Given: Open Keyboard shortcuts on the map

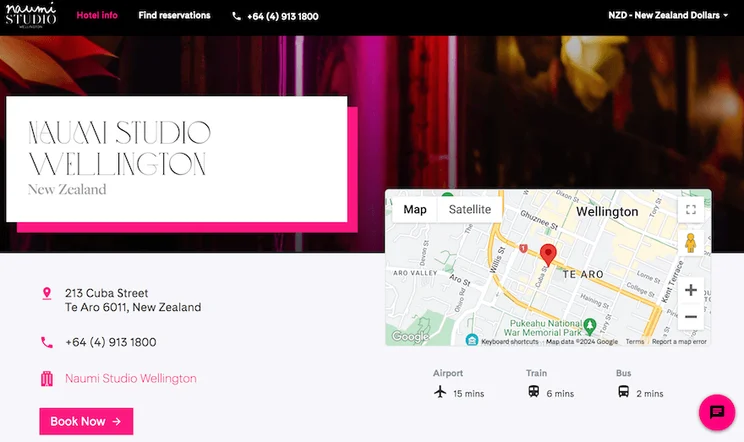Looking at the screenshot, I should tap(510, 341).
